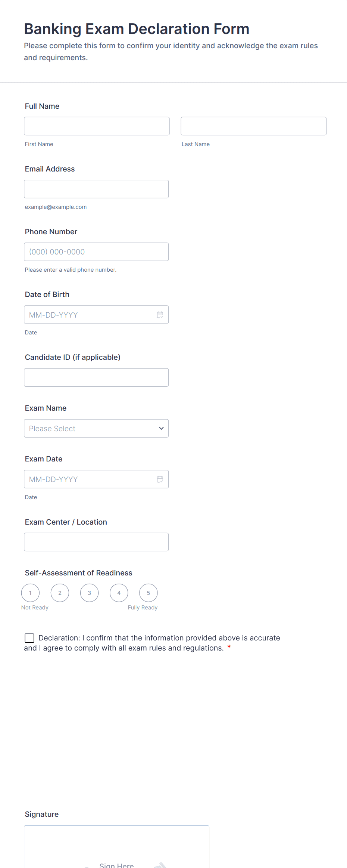Click the Exam Date text field

pyautogui.click(x=96, y=479)
